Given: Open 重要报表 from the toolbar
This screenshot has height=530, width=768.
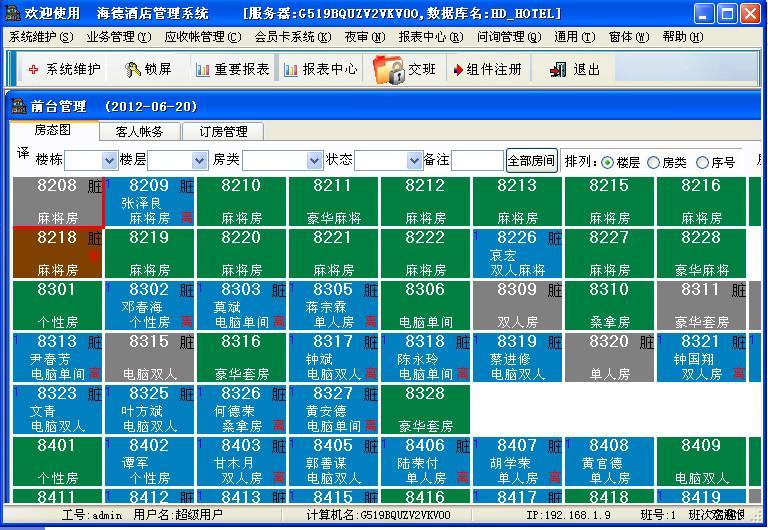Looking at the screenshot, I should point(204,70).
